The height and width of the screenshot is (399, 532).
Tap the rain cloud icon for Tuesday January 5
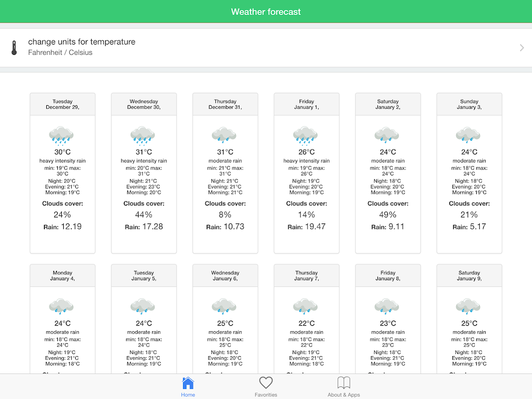[x=143, y=306]
